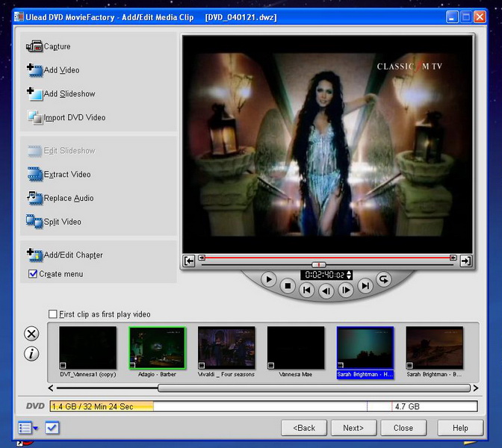Click the trim start marker on red bar
Screen dimensions: 502x448
[202, 258]
